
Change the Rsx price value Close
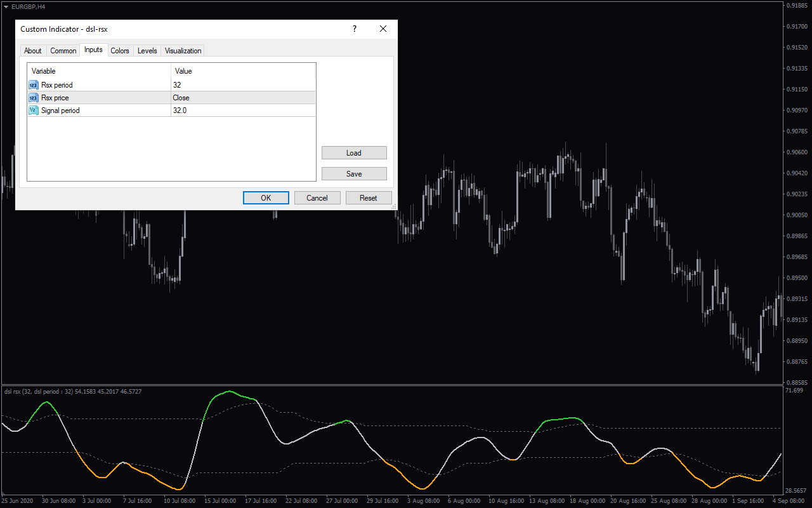243,98
